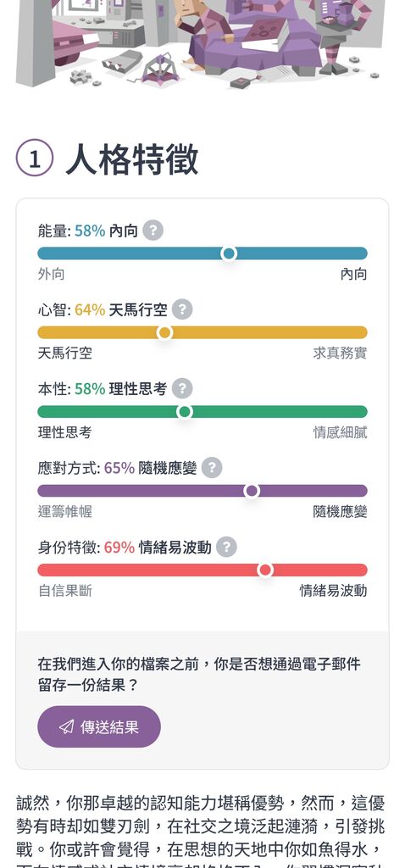Click the circled number 1 section badge
Image resolution: width=405 pixels, height=868 pixels.
[x=34, y=159]
